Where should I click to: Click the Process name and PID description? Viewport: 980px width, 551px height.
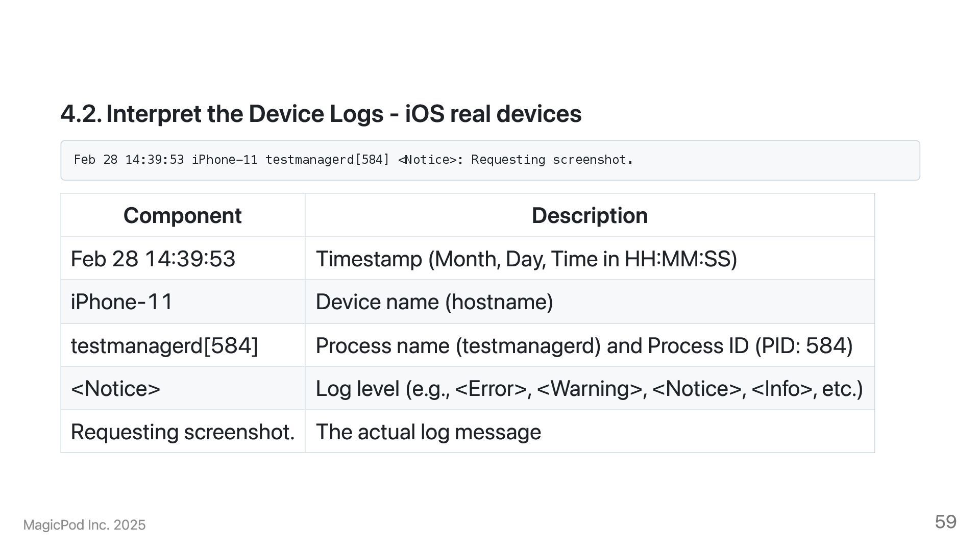[x=584, y=346]
